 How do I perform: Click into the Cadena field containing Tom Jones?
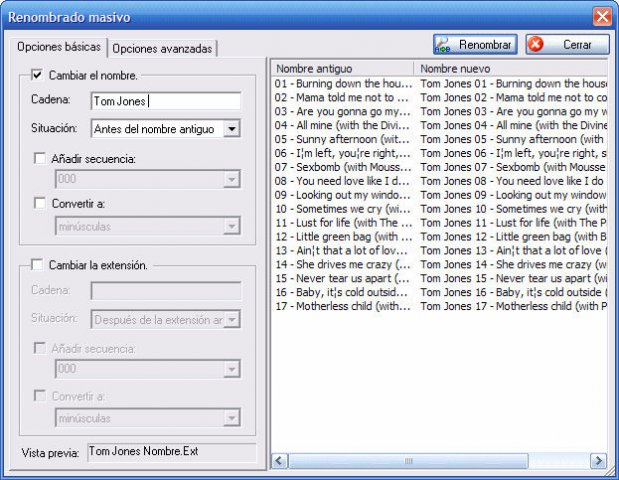[166, 101]
